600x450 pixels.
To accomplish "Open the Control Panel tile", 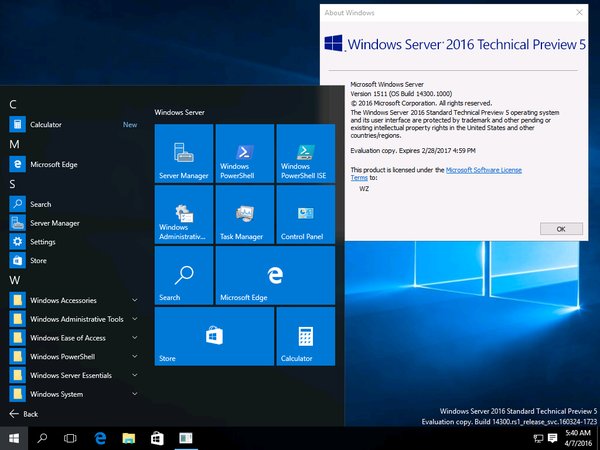I will [x=305, y=215].
